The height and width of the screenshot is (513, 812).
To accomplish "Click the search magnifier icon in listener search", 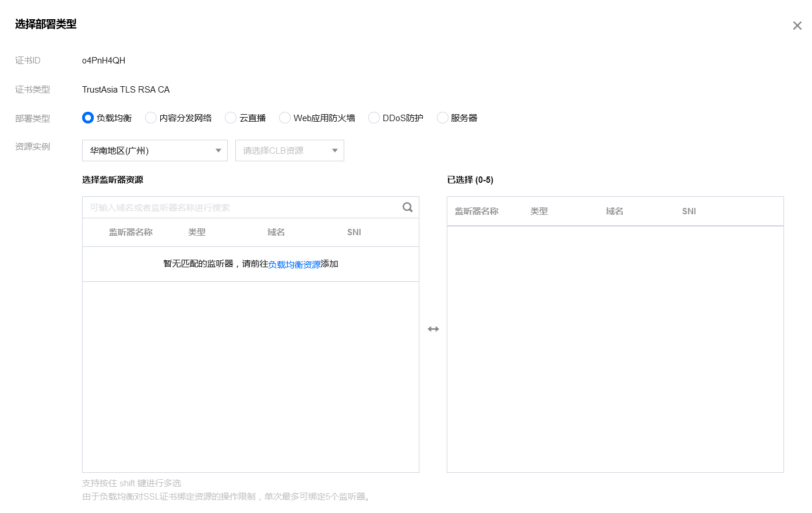I will [x=408, y=207].
